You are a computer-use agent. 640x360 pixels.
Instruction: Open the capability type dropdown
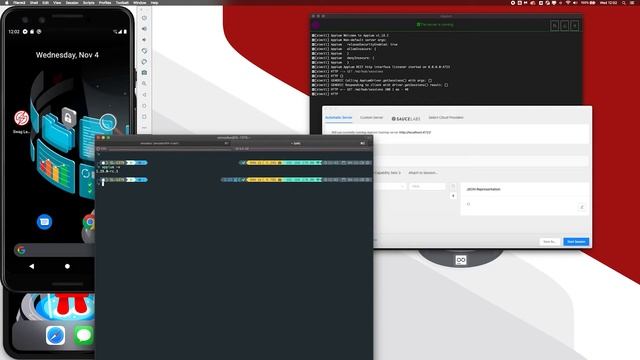pyautogui.click(x=390, y=187)
